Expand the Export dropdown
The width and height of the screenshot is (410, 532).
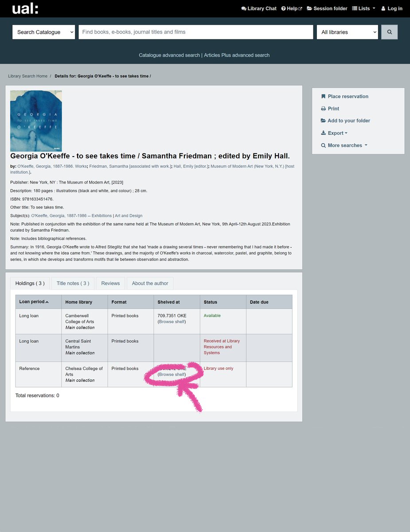click(x=334, y=133)
